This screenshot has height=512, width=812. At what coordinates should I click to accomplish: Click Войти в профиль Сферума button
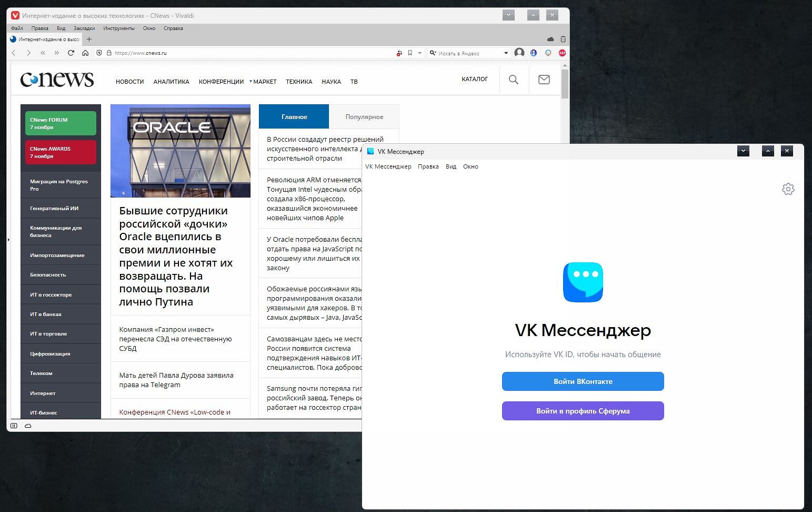pos(583,411)
